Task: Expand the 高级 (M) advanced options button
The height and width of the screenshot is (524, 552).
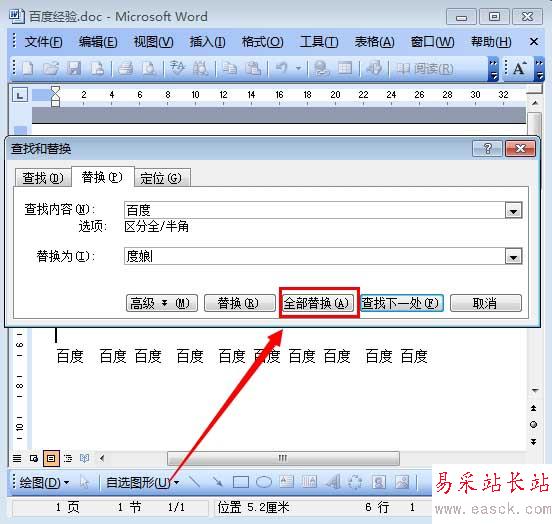Action: click(162, 303)
